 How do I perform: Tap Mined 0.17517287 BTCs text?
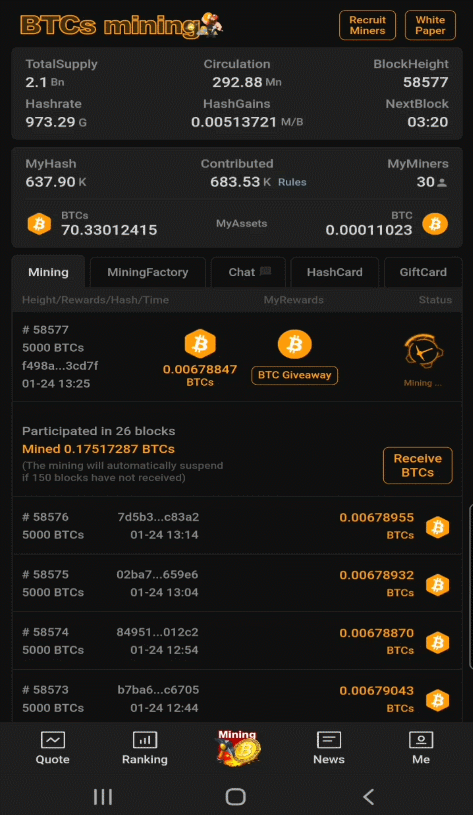click(98, 449)
